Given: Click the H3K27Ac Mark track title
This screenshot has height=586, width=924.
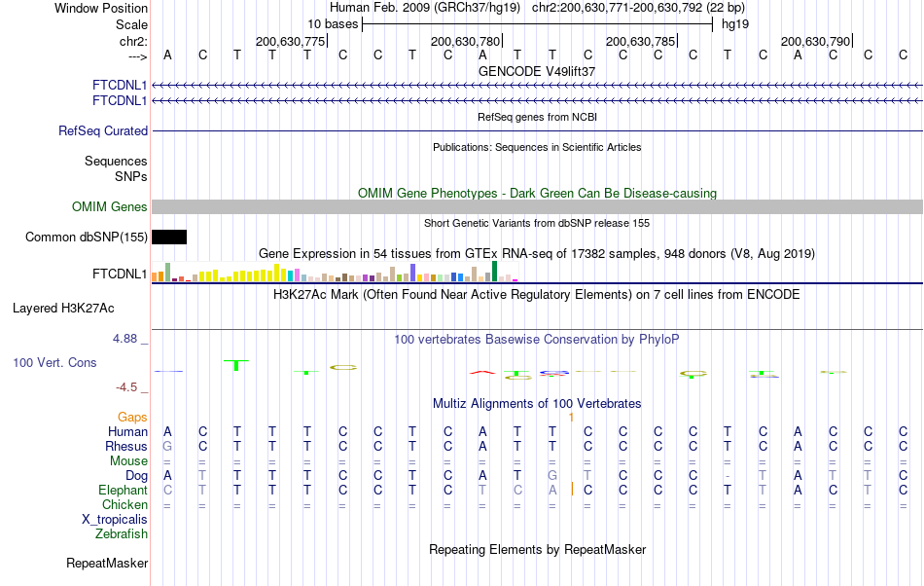Looking at the screenshot, I should point(537,295).
